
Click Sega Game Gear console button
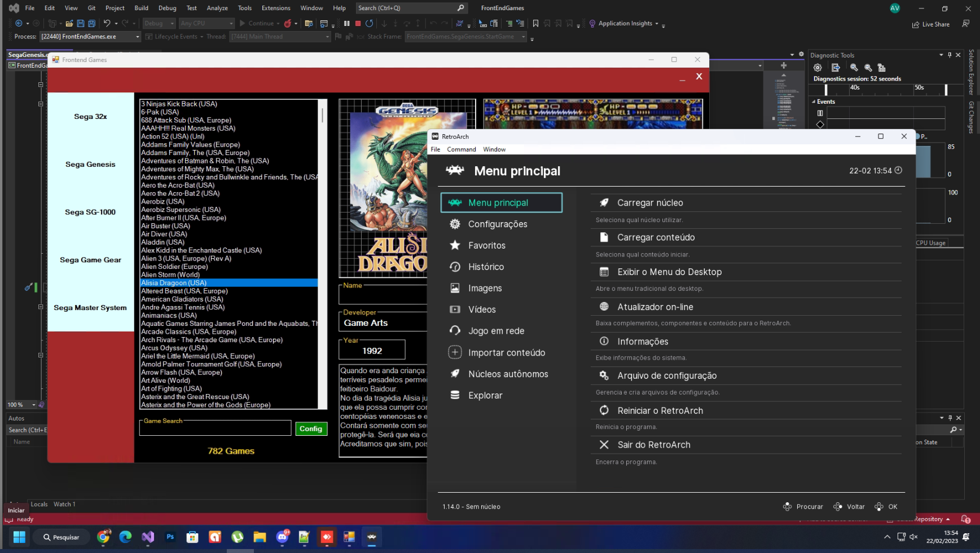coord(90,260)
